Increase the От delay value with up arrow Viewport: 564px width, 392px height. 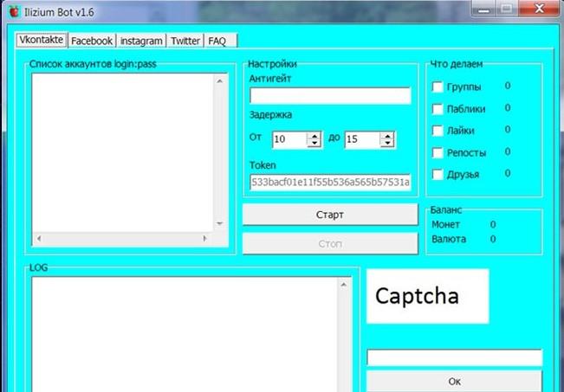pyautogui.click(x=314, y=135)
